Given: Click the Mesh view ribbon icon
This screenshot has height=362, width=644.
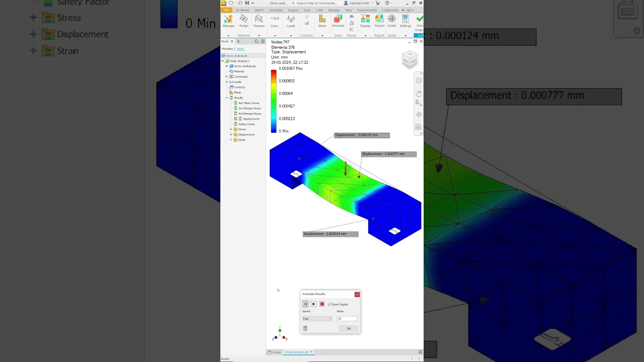Looking at the screenshot, I should coord(322,21).
